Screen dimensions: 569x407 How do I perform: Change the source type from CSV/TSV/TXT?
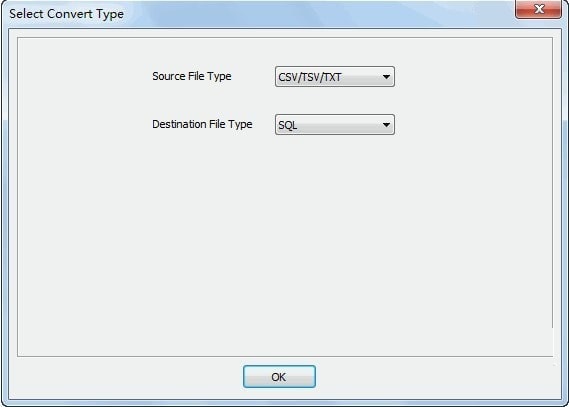335,77
